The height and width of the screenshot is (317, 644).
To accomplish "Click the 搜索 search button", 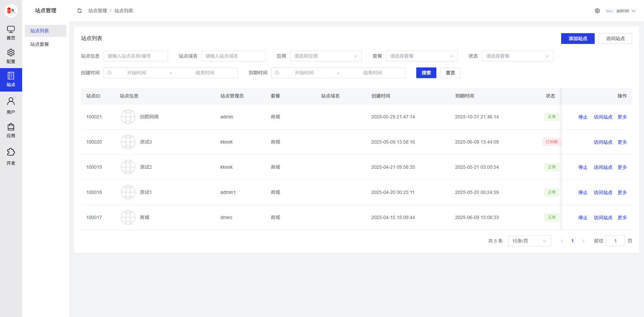I will click(426, 73).
